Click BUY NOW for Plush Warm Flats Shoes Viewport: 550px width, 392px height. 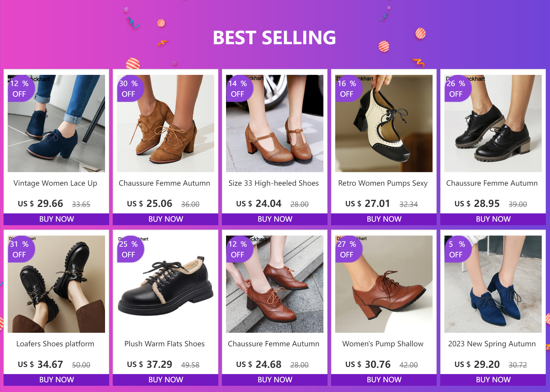point(166,380)
